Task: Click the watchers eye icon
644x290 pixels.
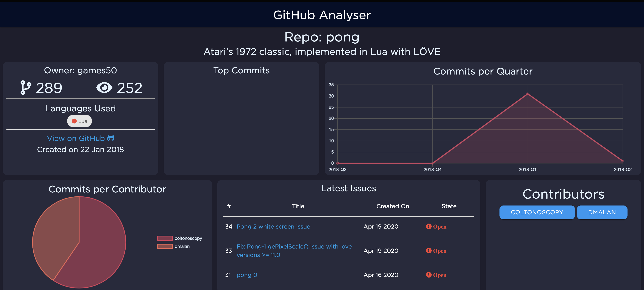Action: [x=104, y=88]
